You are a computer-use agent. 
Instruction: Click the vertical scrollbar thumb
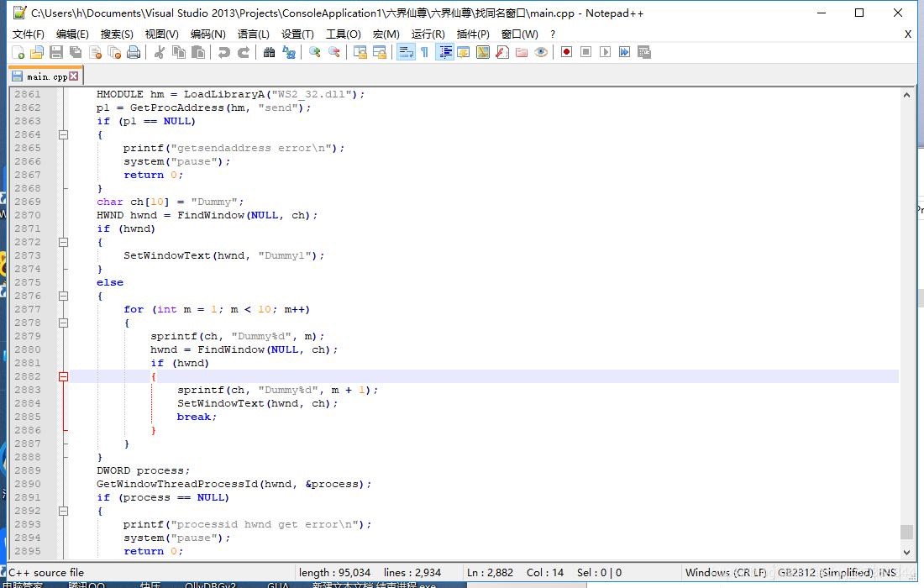[906, 532]
